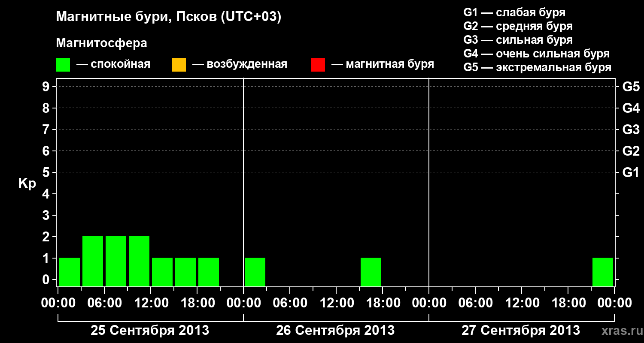Click the only green bar on 27 September
The width and height of the screenshot is (644, 343).
tap(603, 272)
